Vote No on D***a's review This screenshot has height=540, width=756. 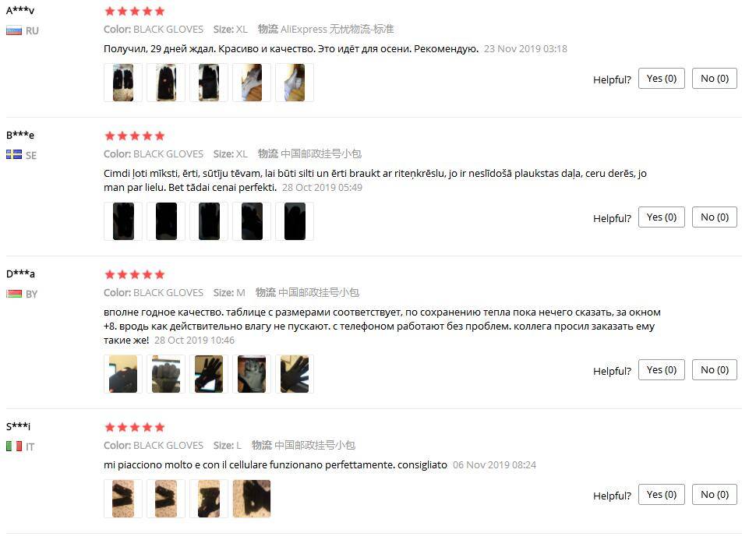coord(715,370)
